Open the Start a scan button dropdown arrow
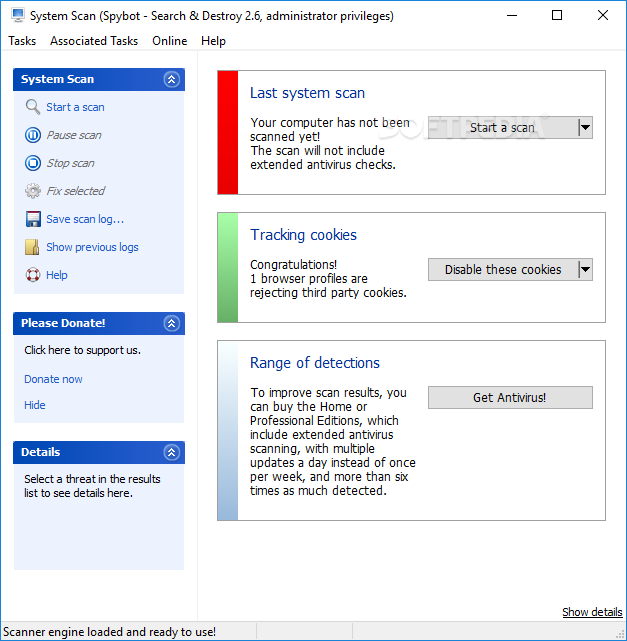The width and height of the screenshot is (627, 641). (x=585, y=128)
